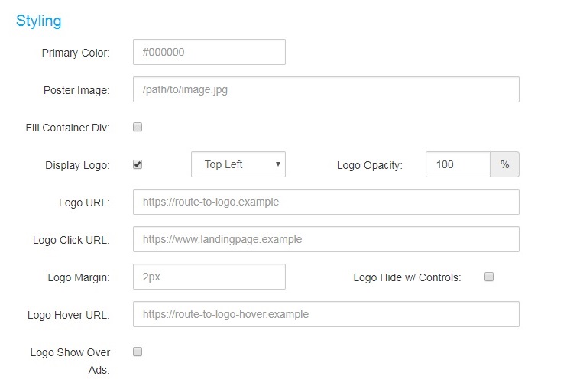The height and width of the screenshot is (392, 567).
Task: Click the Logo Show Over Ads label
Action: click(70, 361)
